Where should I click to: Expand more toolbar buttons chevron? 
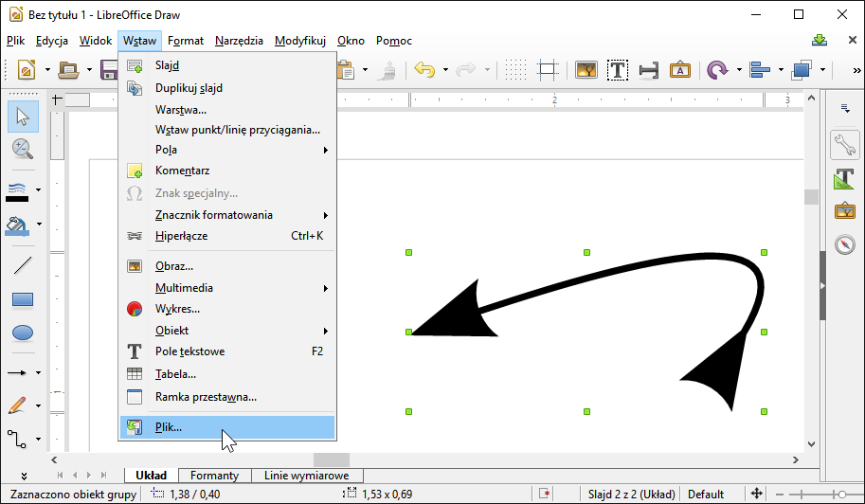(856, 70)
